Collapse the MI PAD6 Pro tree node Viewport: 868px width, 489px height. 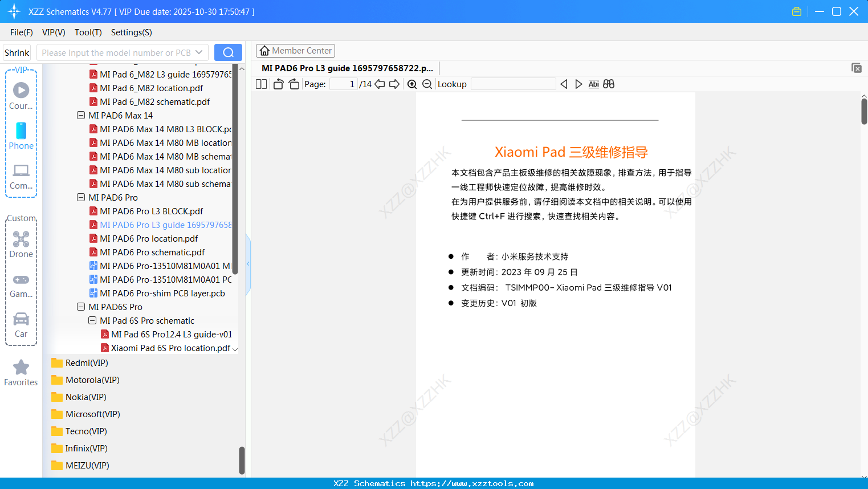coord(80,197)
